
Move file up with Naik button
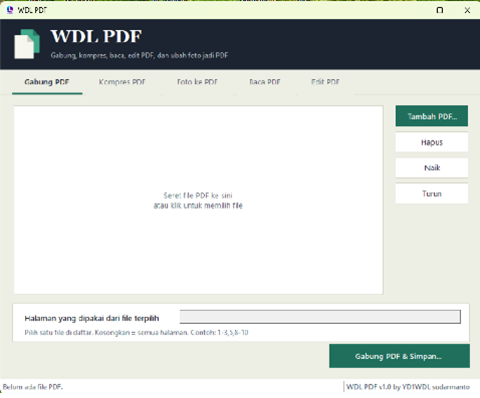[x=432, y=168]
